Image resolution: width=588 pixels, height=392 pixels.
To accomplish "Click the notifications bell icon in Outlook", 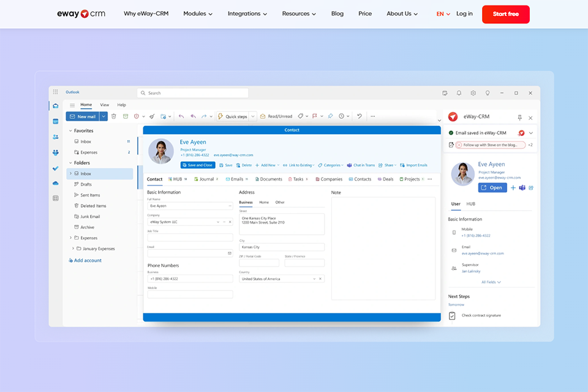I will [x=459, y=93].
